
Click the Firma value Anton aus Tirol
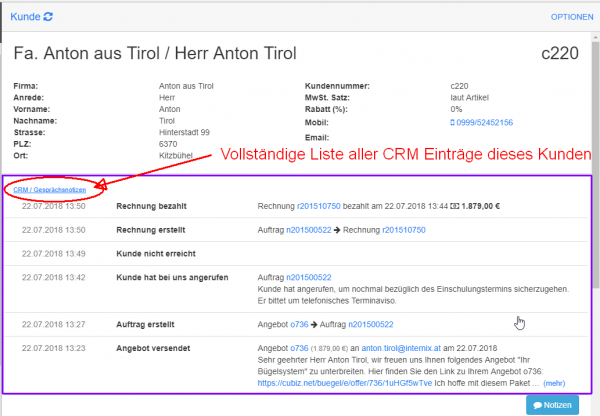186,86
